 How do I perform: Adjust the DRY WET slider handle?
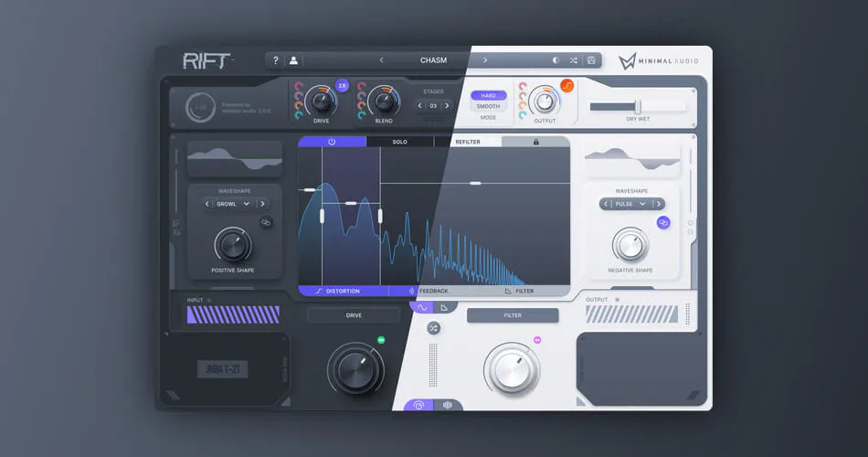click(638, 107)
